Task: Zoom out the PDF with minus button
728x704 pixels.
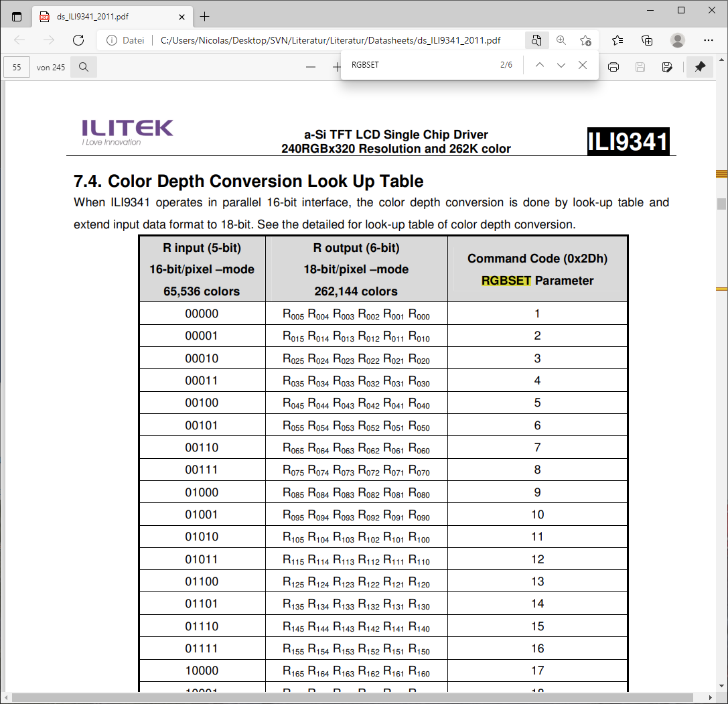Action: 311,68
